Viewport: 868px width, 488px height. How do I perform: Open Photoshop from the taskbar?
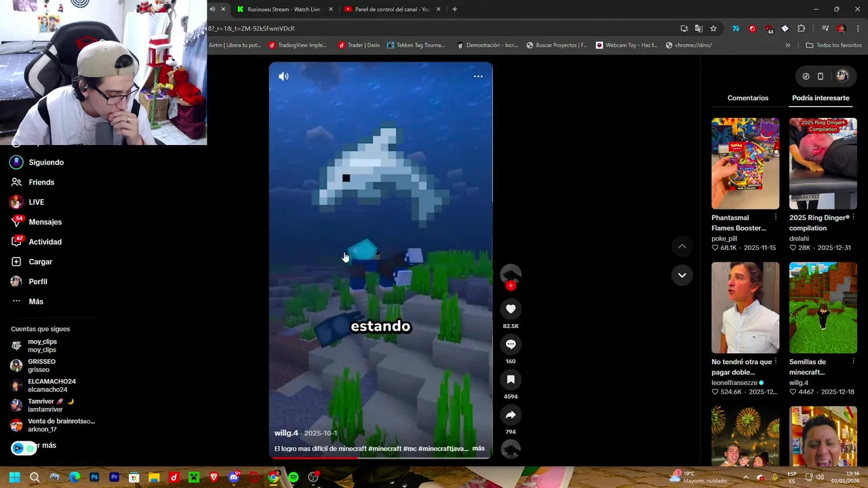click(x=94, y=478)
